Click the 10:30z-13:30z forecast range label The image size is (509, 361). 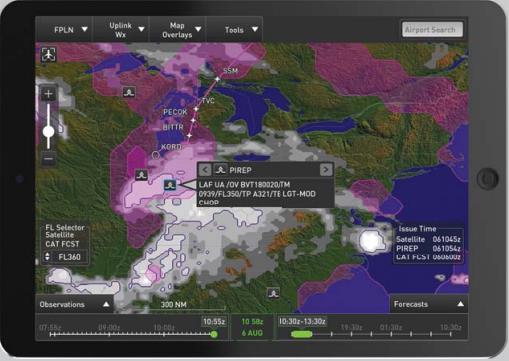(302, 321)
